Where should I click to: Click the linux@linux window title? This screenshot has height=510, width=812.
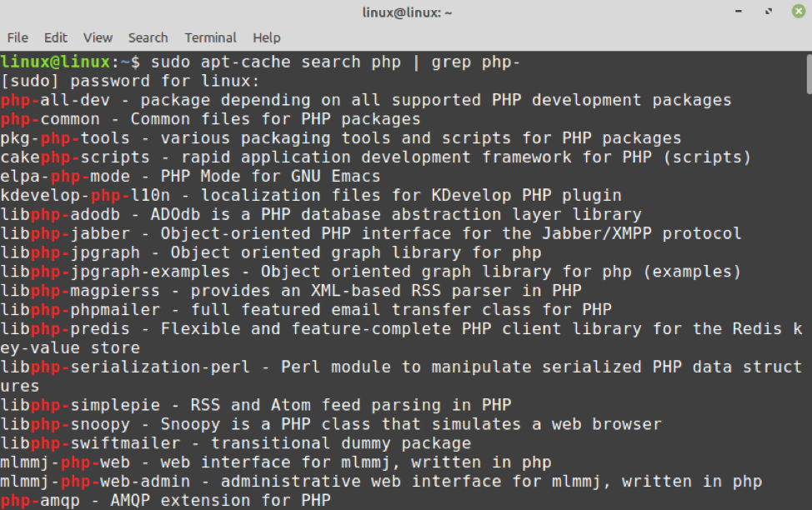coord(406,12)
